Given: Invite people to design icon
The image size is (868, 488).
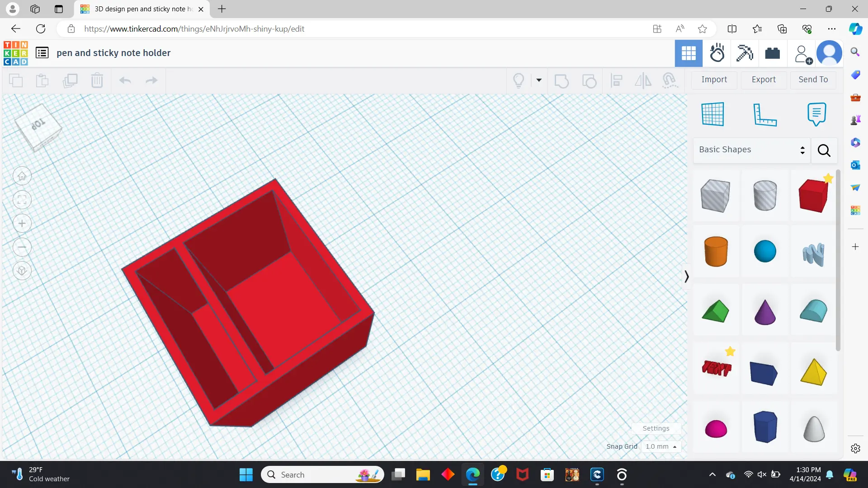Looking at the screenshot, I should (x=802, y=54).
